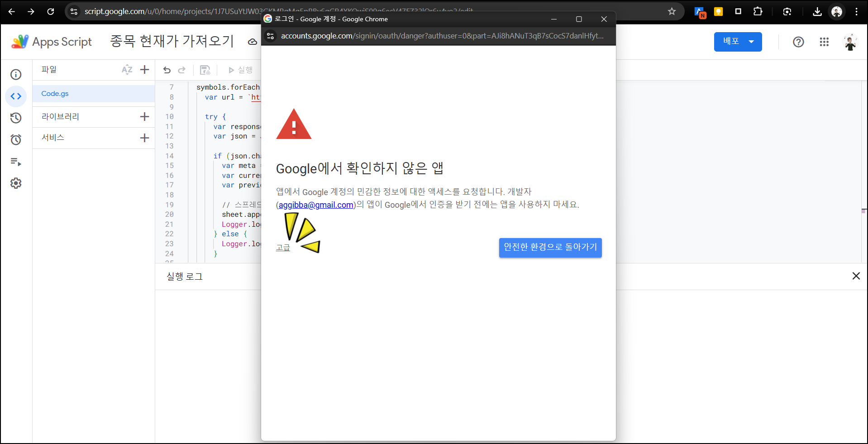Click the yellow extension icon
This screenshot has height=444, width=868.
719,12
